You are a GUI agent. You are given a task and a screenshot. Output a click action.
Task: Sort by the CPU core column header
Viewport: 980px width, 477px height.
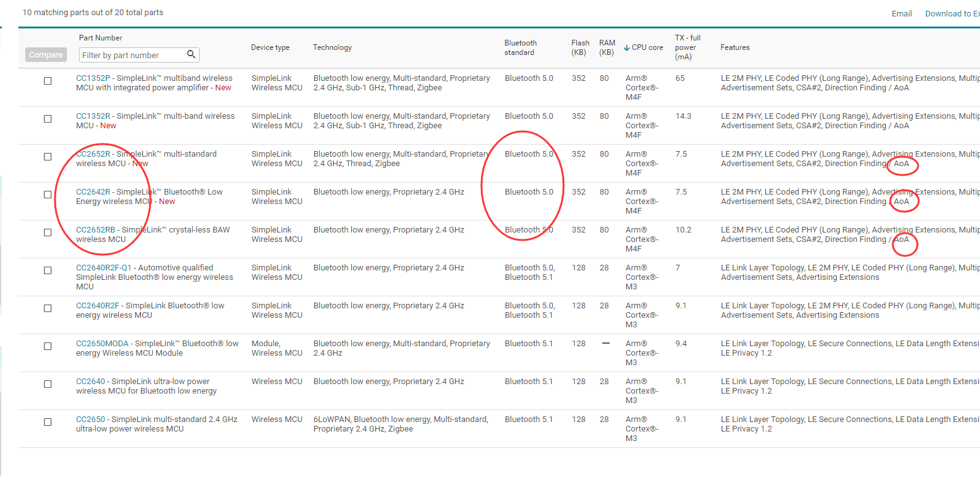click(648, 47)
